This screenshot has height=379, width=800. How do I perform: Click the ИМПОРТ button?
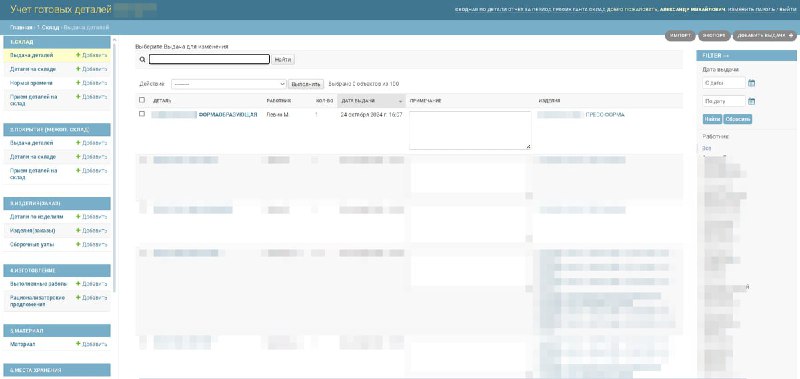tap(680, 36)
